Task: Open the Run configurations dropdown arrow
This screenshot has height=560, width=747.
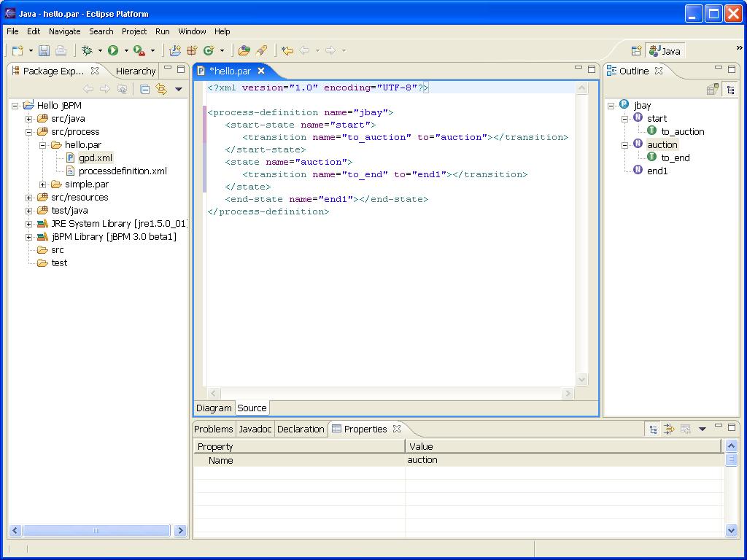Action: pos(126,50)
